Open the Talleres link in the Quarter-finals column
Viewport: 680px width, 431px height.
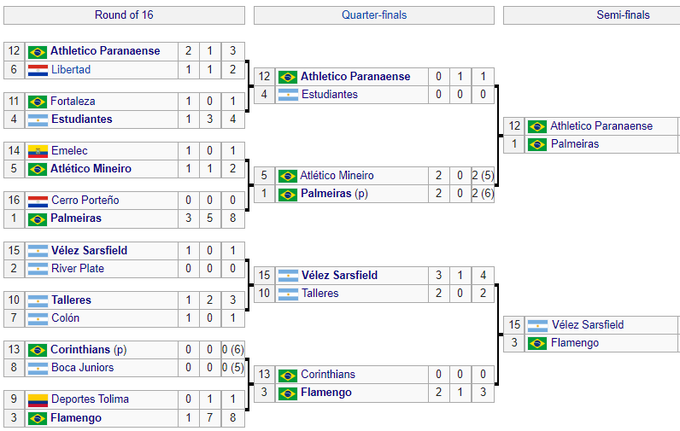[x=321, y=293]
